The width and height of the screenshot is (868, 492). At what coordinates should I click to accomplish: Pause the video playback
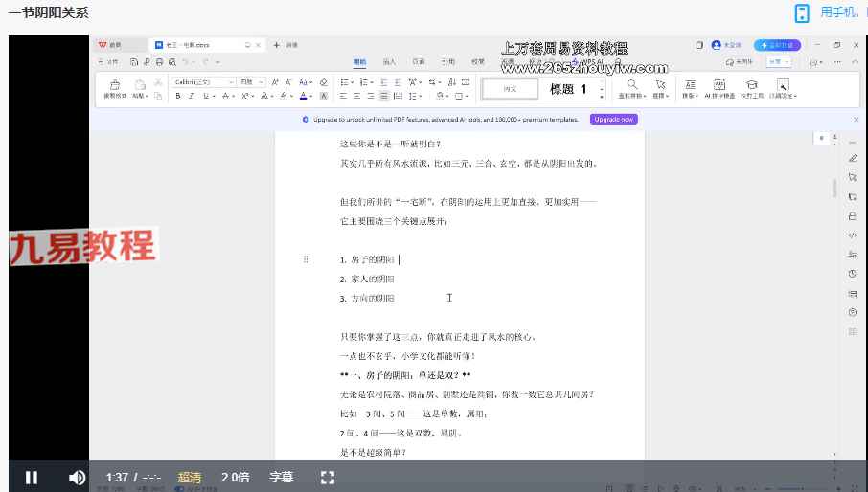[32, 477]
